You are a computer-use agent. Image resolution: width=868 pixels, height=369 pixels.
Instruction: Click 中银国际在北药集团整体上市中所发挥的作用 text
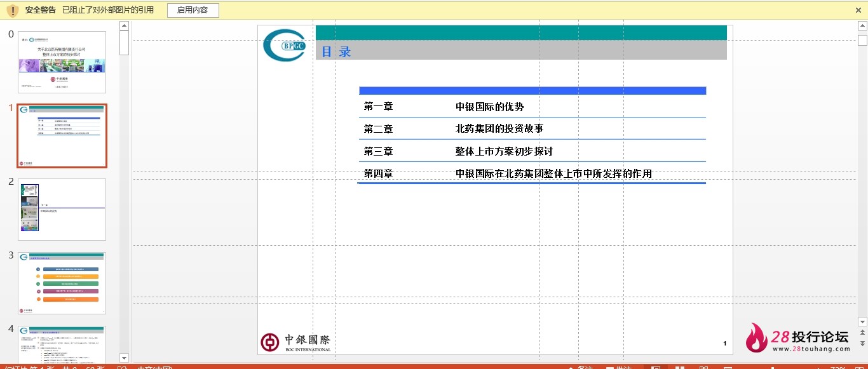(553, 173)
